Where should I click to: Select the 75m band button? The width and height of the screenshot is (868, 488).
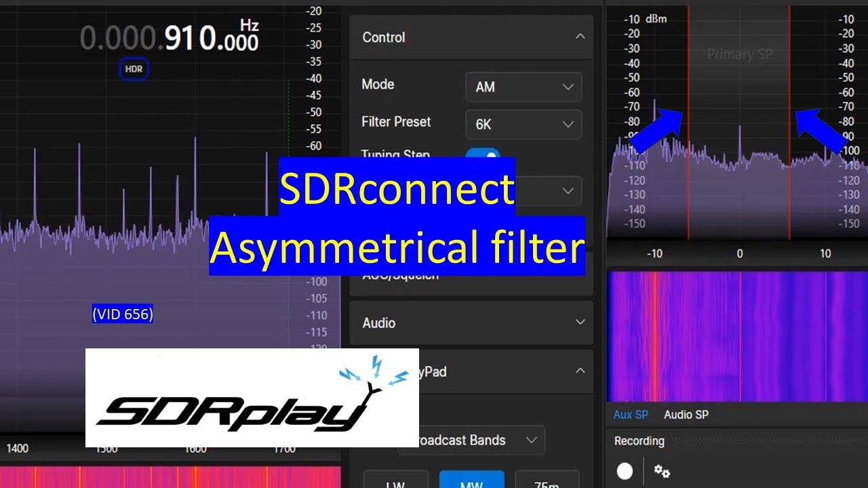click(547, 479)
